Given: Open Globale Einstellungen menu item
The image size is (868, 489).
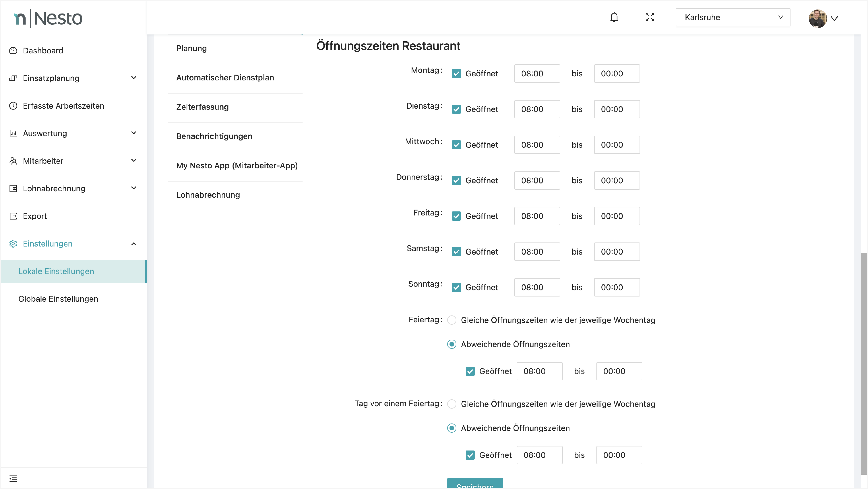Looking at the screenshot, I should pyautogui.click(x=58, y=299).
